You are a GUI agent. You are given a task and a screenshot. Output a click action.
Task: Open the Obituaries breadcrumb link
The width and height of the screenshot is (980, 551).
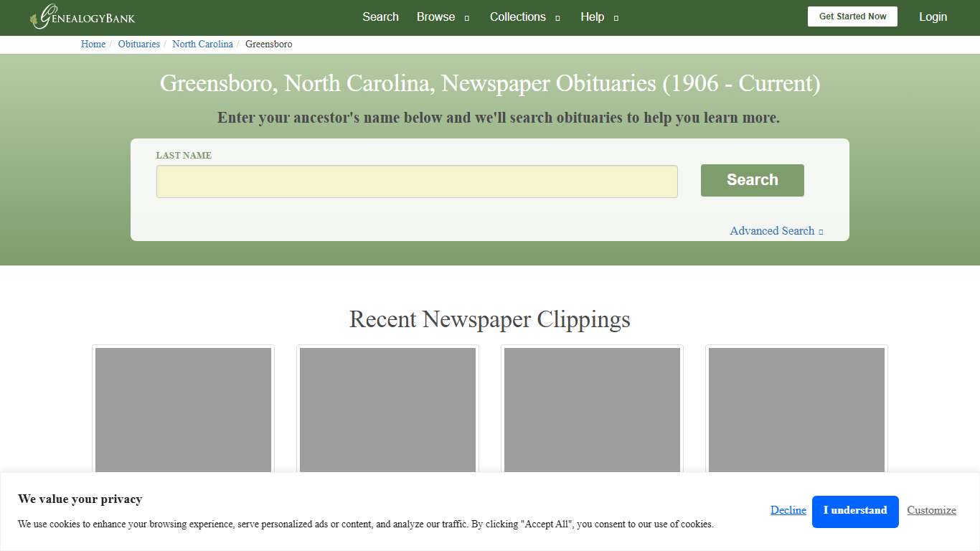point(138,44)
